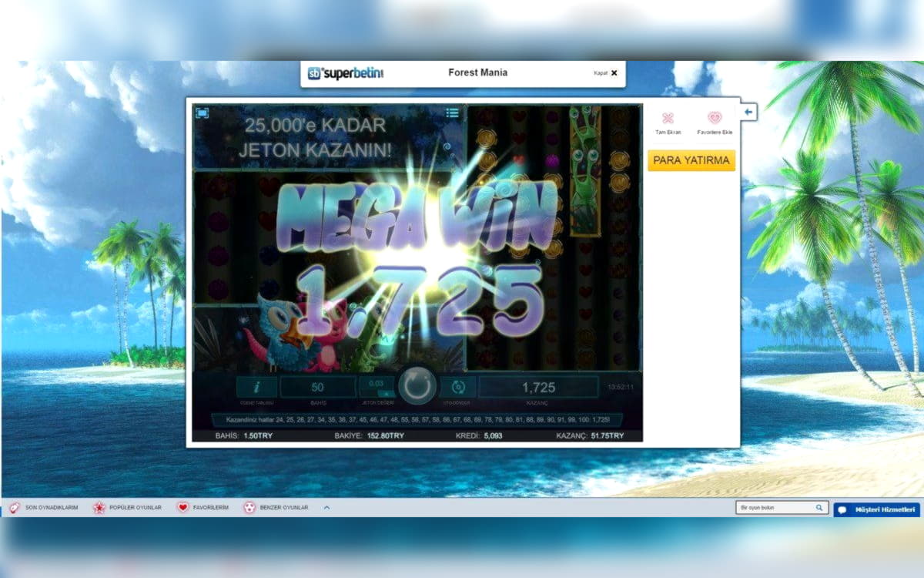Click the KAZANÇ display showing 1,725

click(x=539, y=387)
